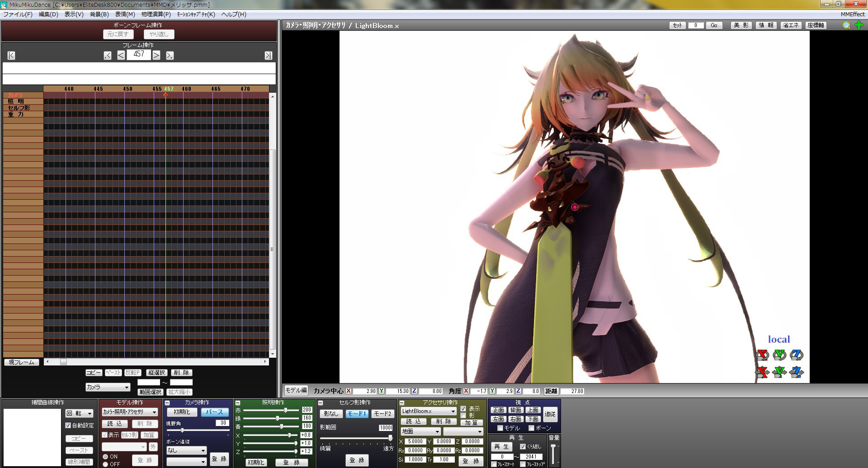868x468 pixels.
Task: Open the なし bone follow dropdown
Action: point(186,450)
